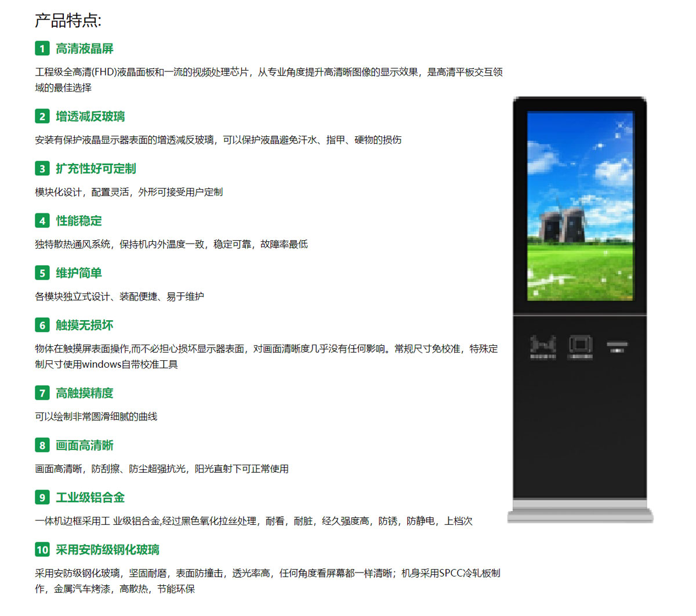
Task: Select the 工业级铝合金 heading
Action: (90, 497)
